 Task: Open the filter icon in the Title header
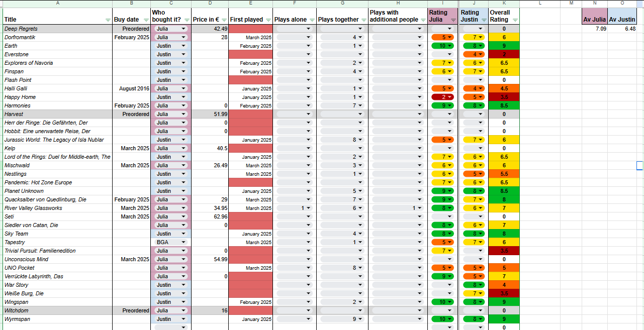click(108, 20)
